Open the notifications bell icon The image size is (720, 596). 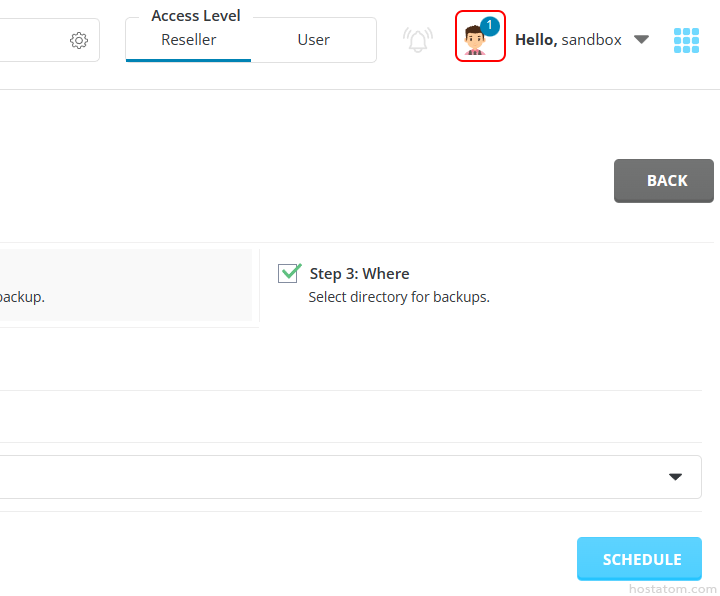pos(418,40)
